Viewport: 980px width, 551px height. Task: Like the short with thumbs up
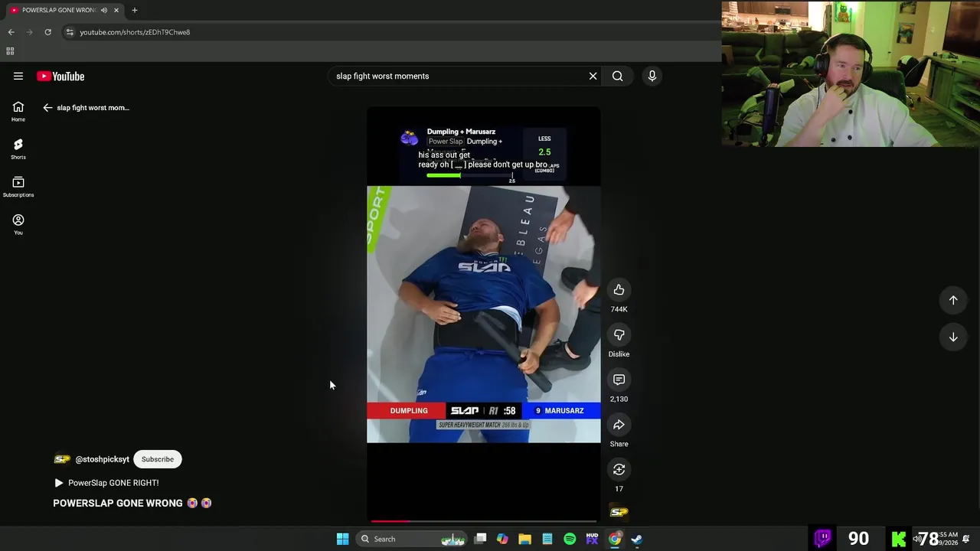[x=619, y=290]
